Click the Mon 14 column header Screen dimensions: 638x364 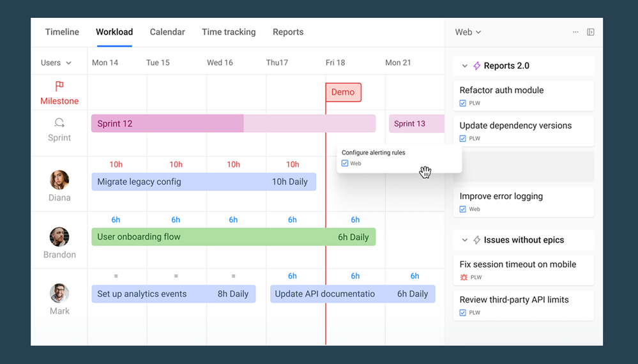[105, 63]
